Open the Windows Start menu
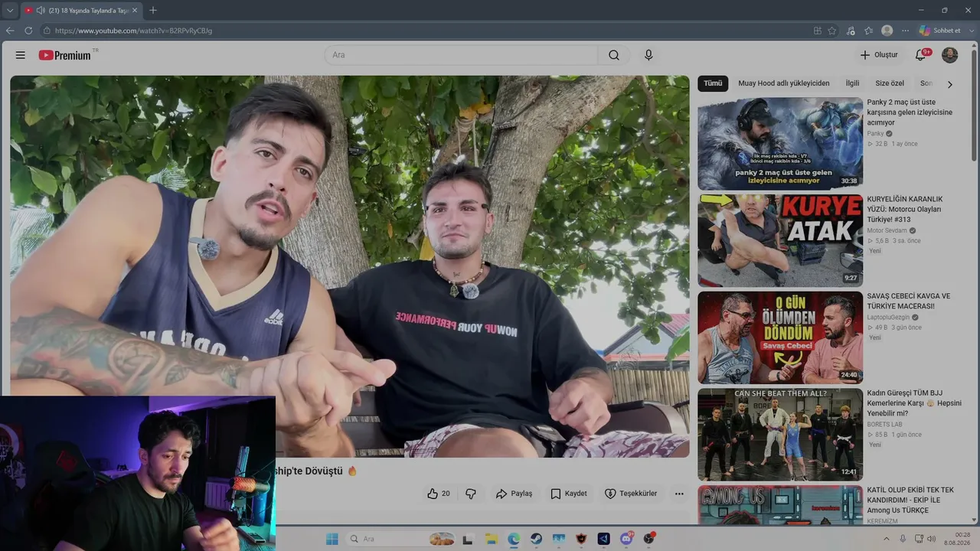This screenshot has height=551, width=980. (332, 539)
